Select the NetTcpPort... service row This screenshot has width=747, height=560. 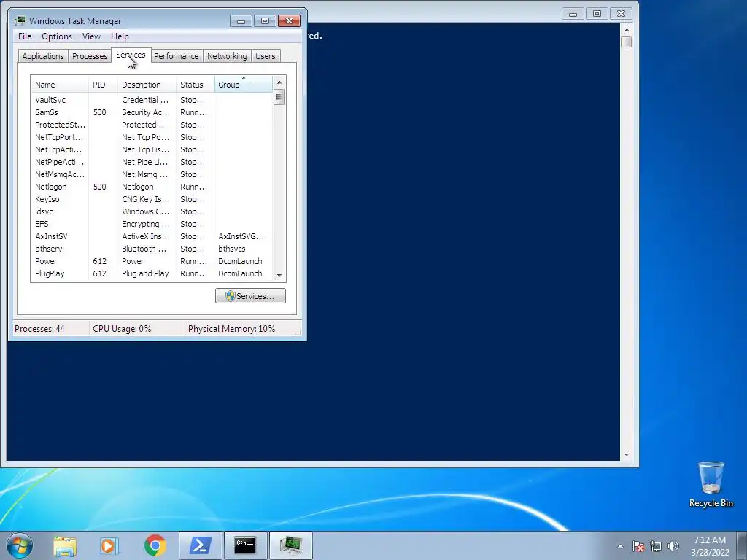pos(152,137)
